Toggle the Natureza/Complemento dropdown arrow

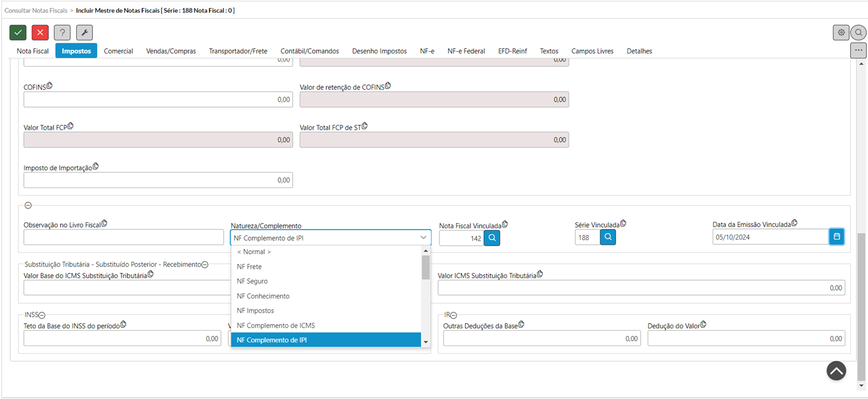click(423, 238)
